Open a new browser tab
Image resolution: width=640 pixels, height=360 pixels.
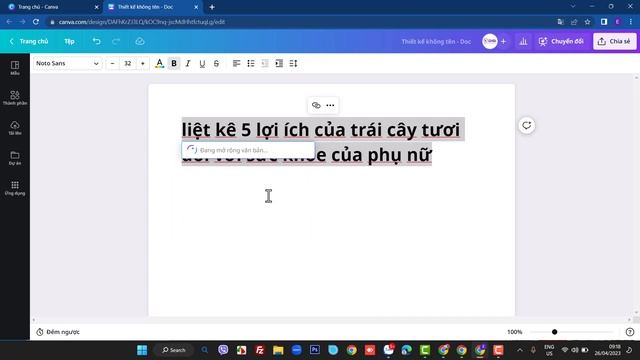[212, 7]
